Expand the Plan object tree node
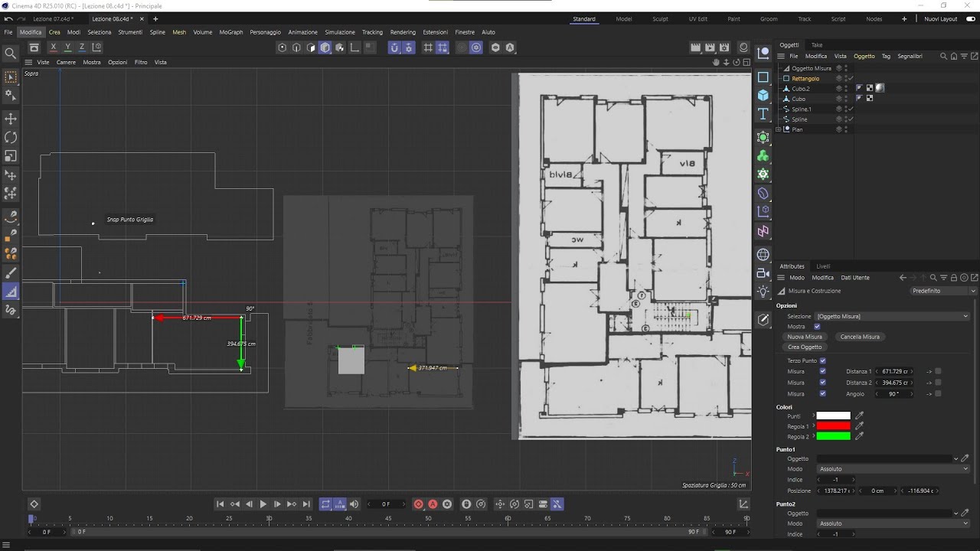Image resolution: width=980 pixels, height=551 pixels. pos(779,129)
